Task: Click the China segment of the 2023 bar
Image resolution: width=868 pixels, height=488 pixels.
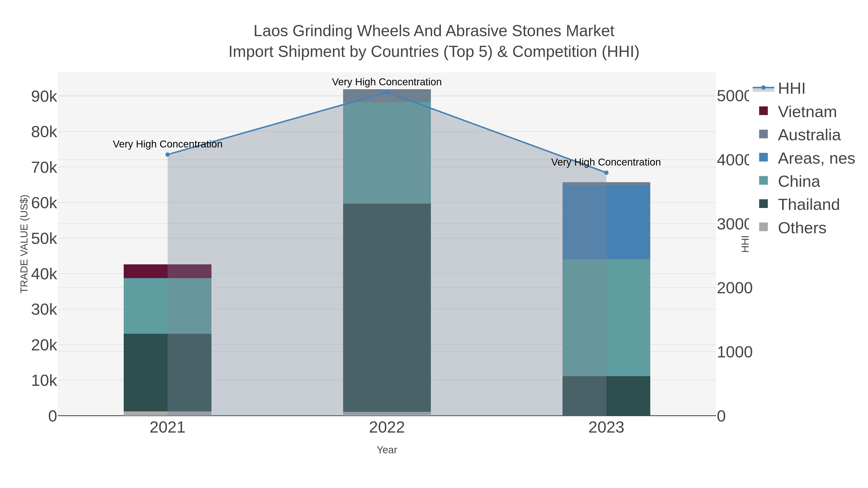Action: click(606, 318)
